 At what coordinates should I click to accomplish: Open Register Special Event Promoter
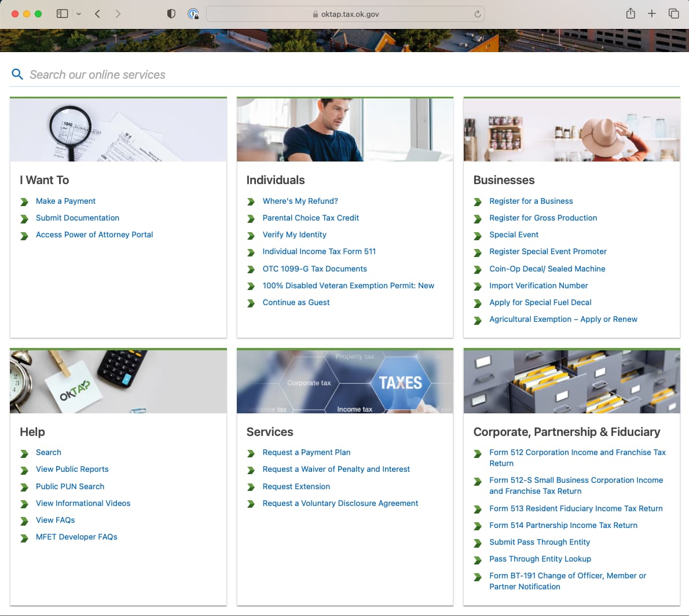(x=548, y=251)
